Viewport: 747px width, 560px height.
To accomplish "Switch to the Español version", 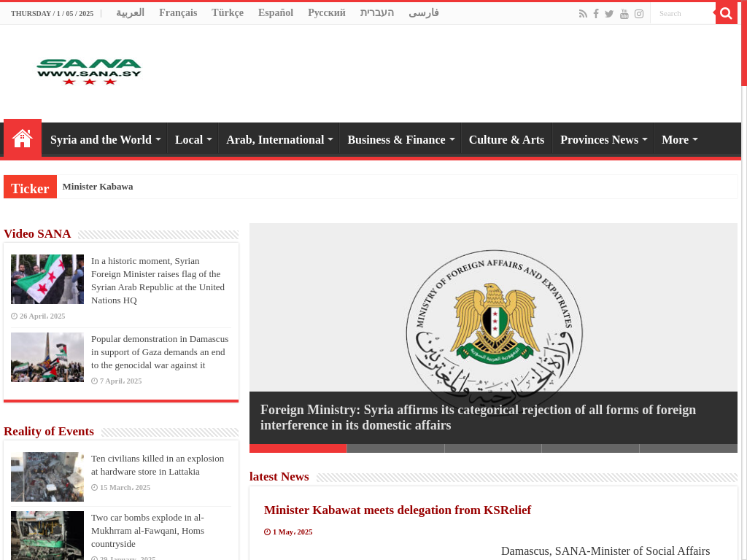I will [x=276, y=13].
